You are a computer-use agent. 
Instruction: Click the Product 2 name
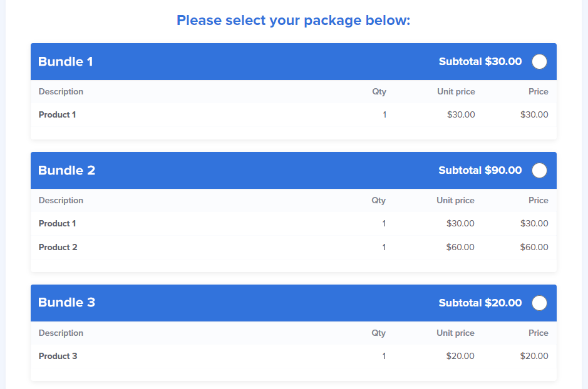tap(58, 247)
